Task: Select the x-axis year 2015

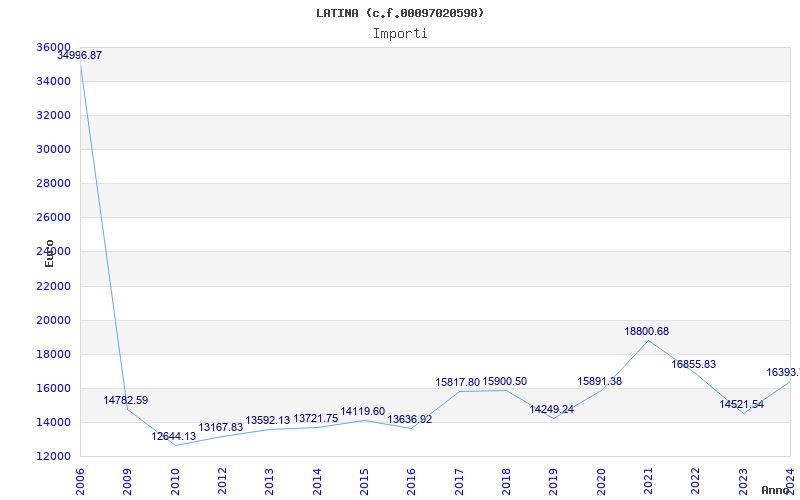Action: 364,481
